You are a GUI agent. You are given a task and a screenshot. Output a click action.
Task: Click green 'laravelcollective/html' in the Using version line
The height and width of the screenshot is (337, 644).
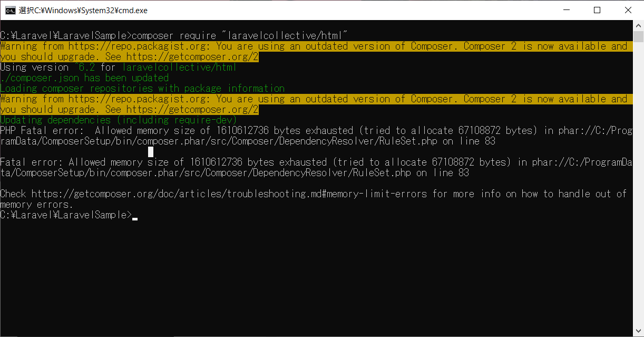179,67
